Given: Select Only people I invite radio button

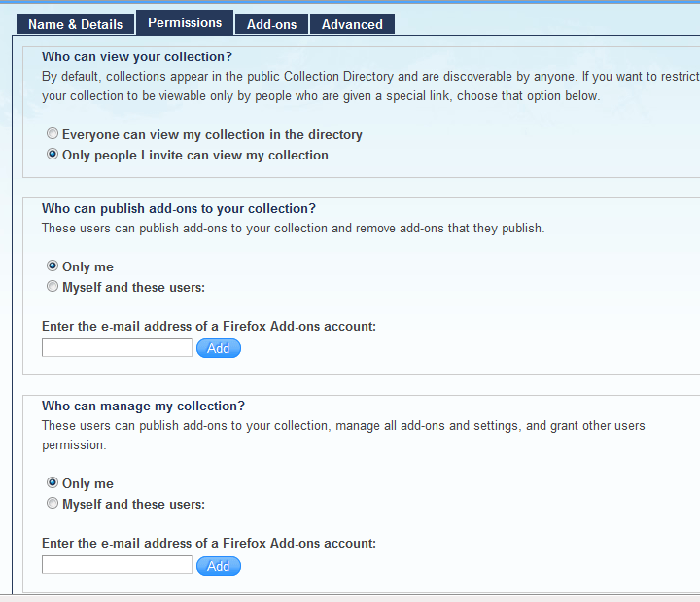Looking at the screenshot, I should click(x=52, y=154).
